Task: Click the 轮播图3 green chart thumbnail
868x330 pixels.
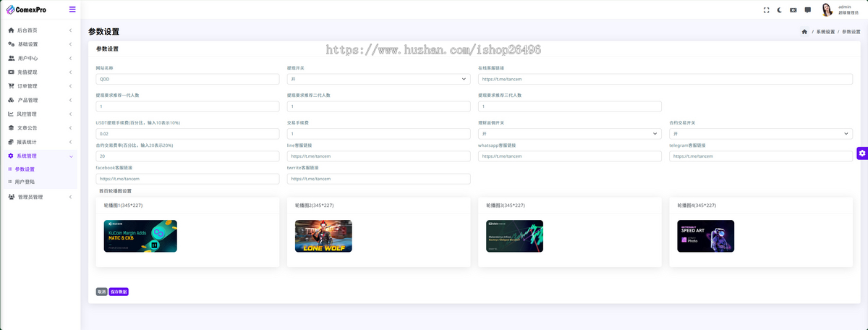Action: (514, 236)
